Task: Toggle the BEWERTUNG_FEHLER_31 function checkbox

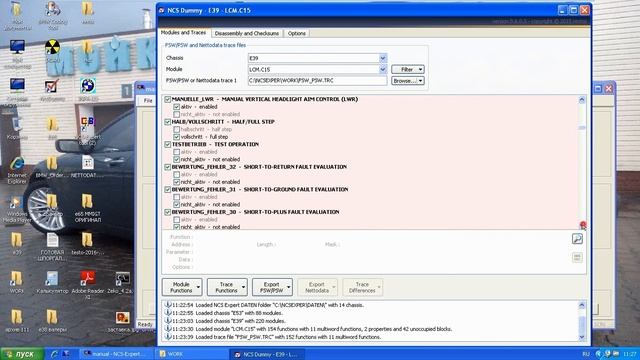Action: pyautogui.click(x=167, y=189)
